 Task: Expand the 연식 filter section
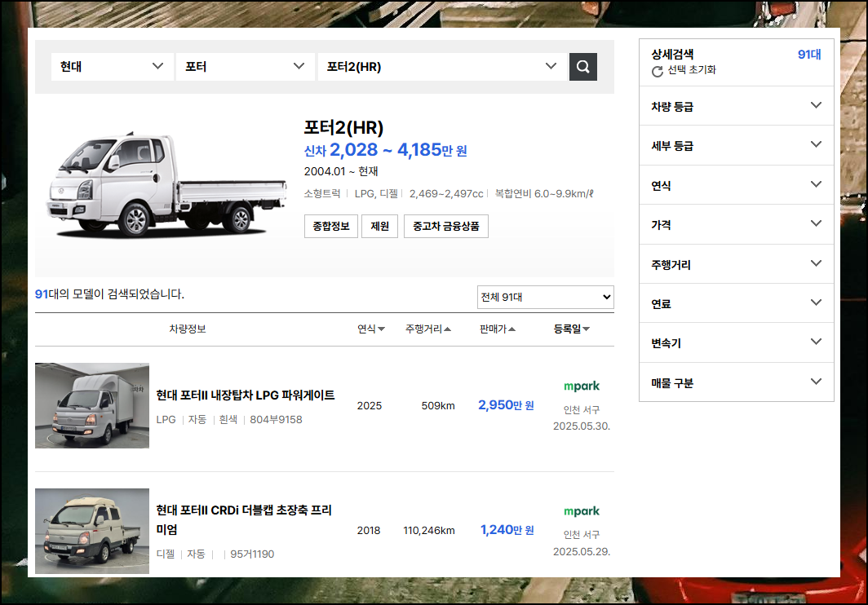[x=736, y=185]
